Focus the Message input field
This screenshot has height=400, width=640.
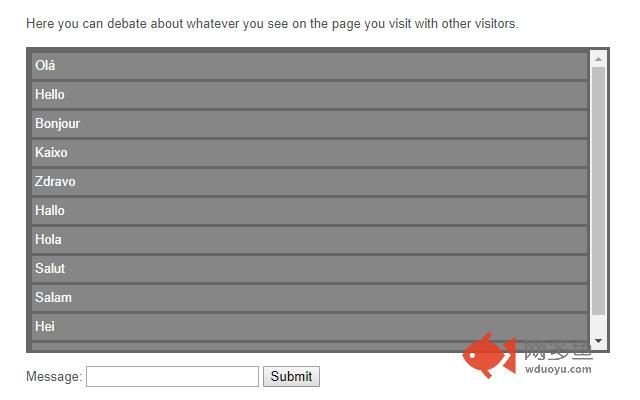[x=172, y=377]
